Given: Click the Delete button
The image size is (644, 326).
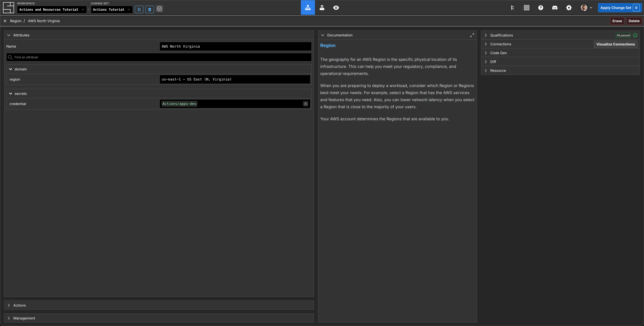Looking at the screenshot, I should 634,21.
